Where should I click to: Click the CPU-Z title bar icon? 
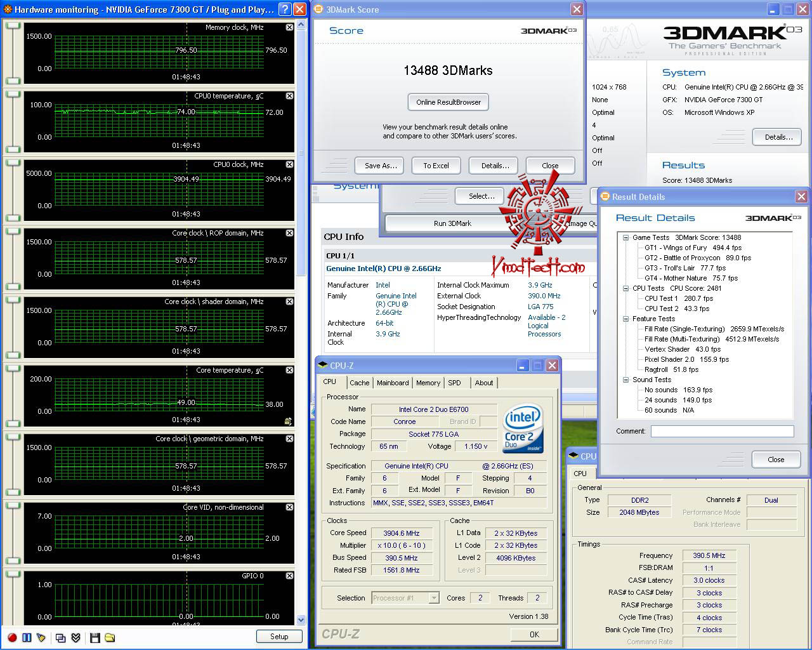(323, 366)
